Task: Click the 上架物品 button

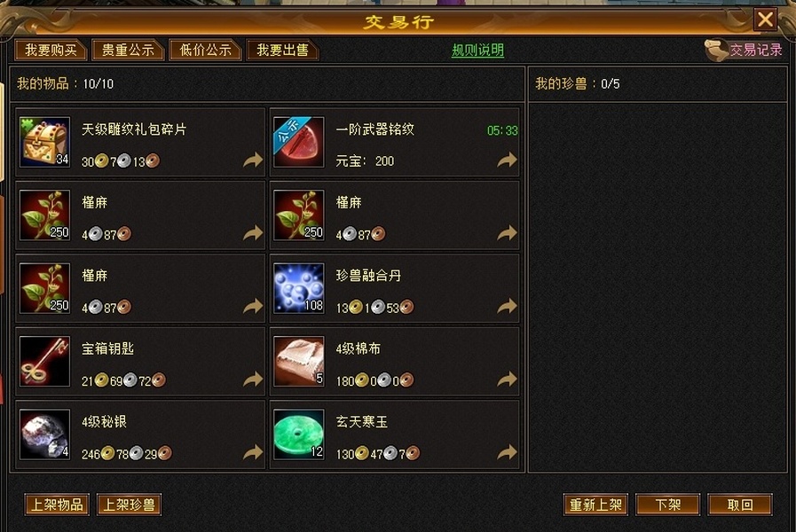Action: click(57, 505)
